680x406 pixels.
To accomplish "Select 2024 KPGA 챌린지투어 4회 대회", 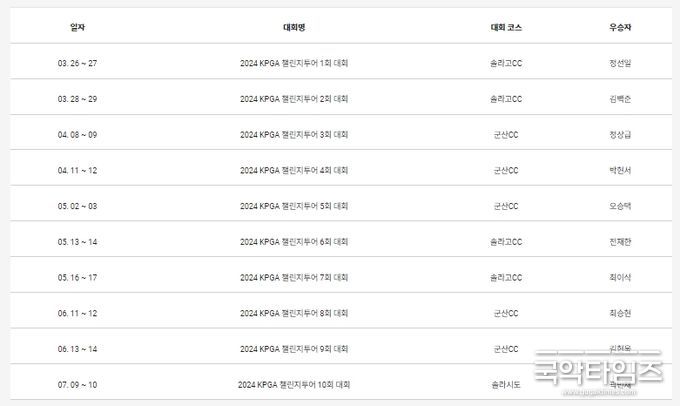I will click(x=294, y=170).
